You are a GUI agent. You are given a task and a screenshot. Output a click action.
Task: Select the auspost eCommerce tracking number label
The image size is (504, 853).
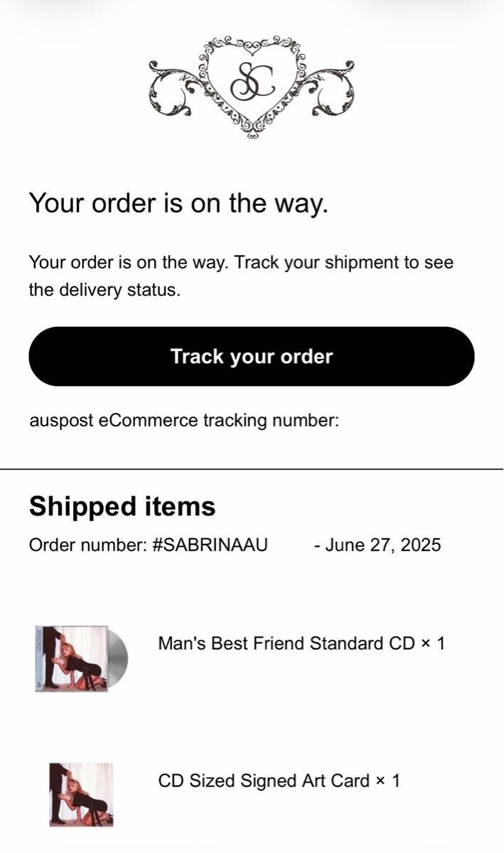click(x=184, y=420)
